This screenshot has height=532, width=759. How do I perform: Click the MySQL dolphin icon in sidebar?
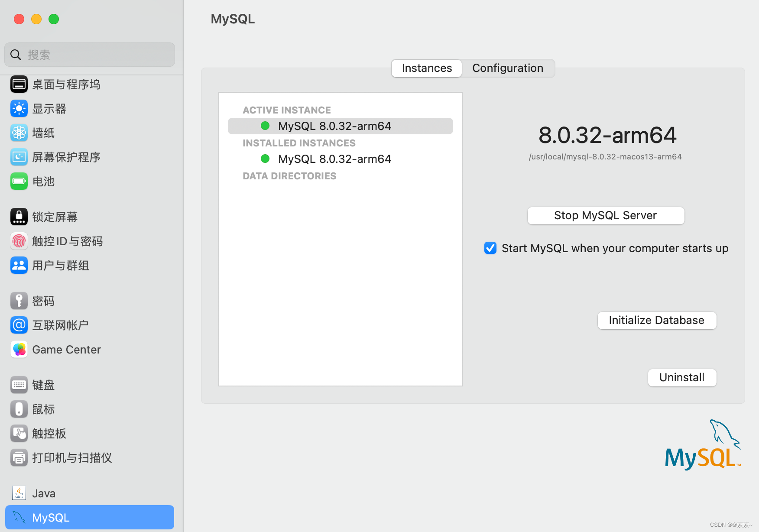[x=19, y=517]
